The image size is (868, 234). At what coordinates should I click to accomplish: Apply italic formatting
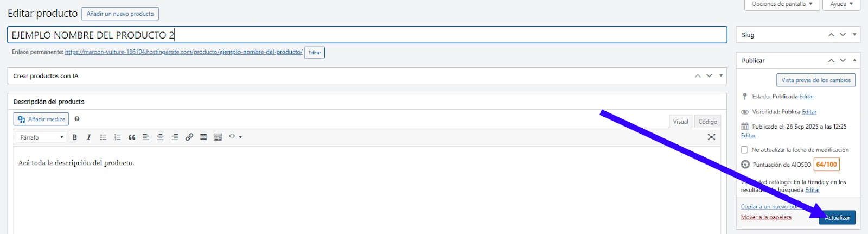pyautogui.click(x=89, y=137)
